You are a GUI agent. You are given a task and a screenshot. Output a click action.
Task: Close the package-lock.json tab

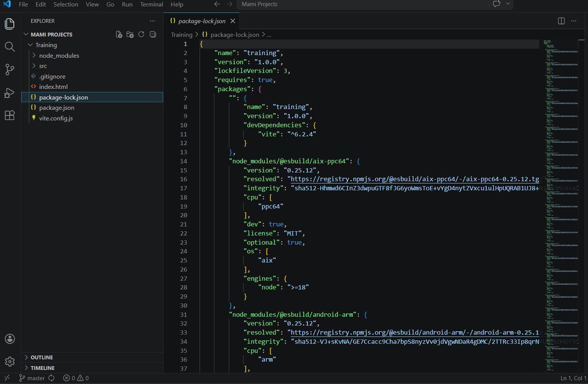click(233, 21)
